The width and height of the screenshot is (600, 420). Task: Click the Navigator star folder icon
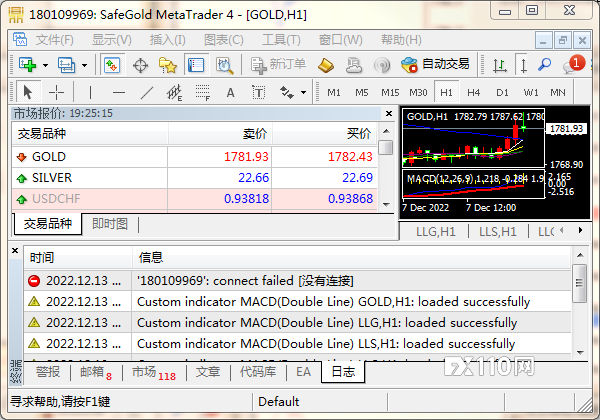168,65
